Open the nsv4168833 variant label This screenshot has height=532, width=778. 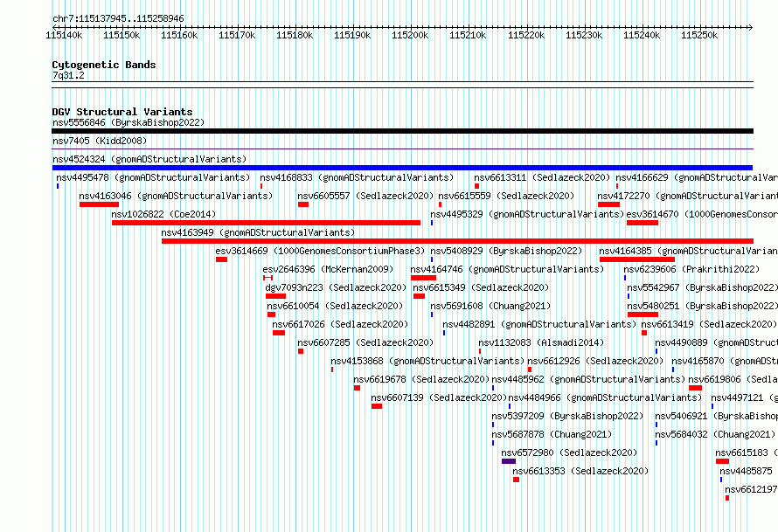click(x=357, y=177)
